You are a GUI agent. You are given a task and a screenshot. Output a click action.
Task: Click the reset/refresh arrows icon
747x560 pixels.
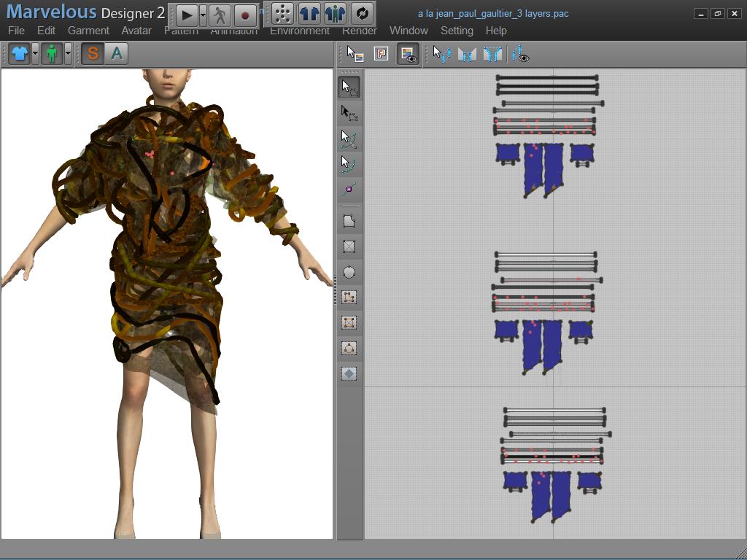click(x=362, y=13)
